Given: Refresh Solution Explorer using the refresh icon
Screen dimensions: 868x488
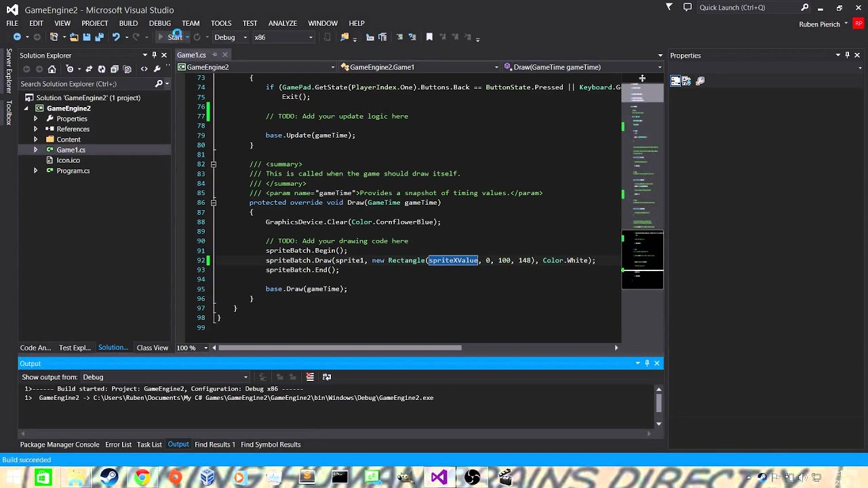Looking at the screenshot, I should coord(102,69).
